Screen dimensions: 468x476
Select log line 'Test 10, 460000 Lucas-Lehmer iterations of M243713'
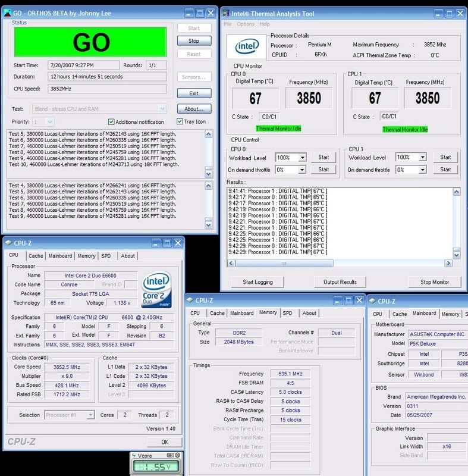94,164
